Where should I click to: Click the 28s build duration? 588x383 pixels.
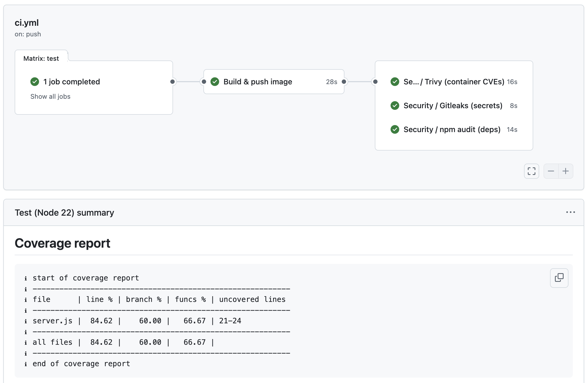pos(331,82)
